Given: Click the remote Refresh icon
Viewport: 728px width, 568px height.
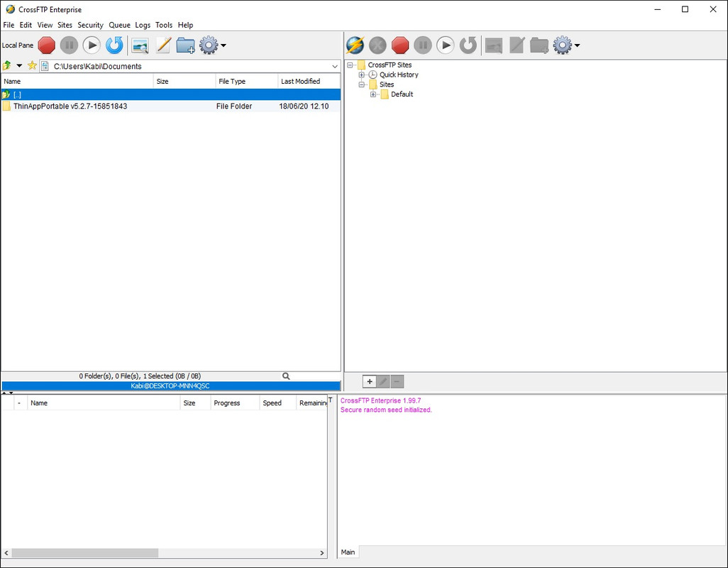Looking at the screenshot, I should [x=468, y=45].
